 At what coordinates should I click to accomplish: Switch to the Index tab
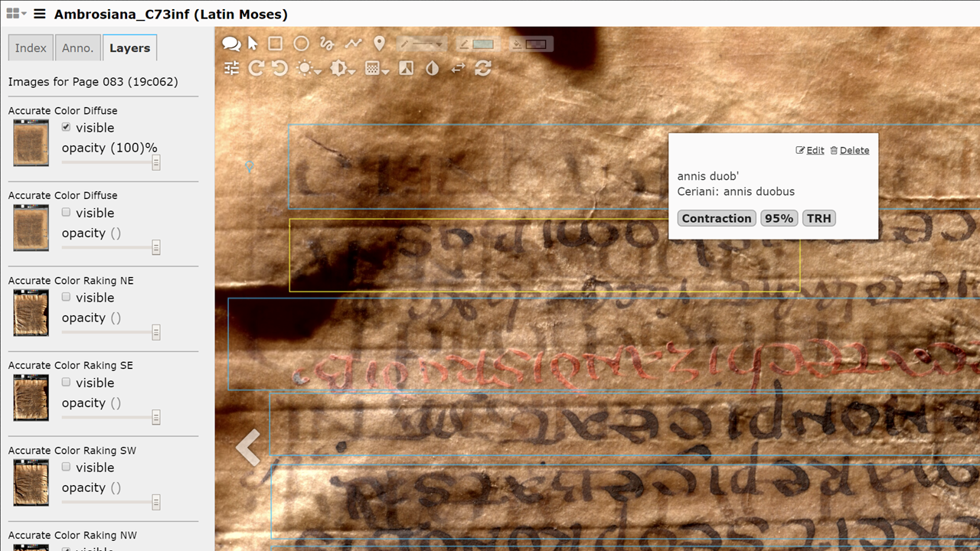tap(31, 47)
